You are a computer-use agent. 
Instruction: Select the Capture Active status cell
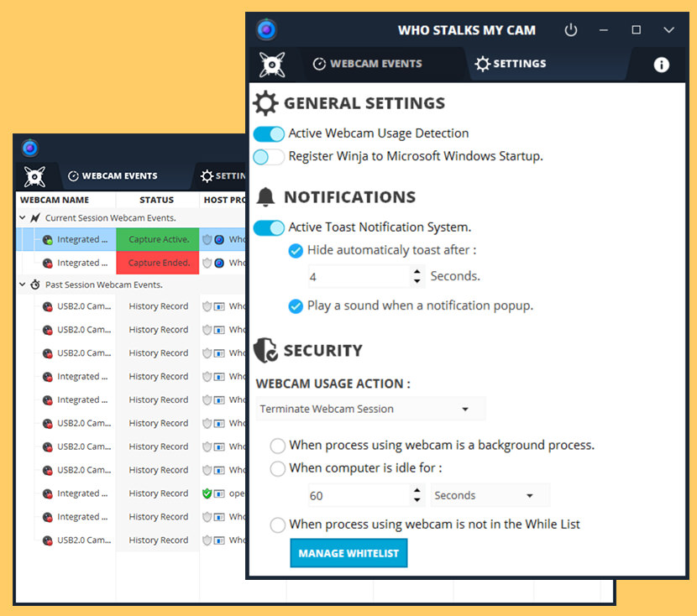[x=158, y=240]
